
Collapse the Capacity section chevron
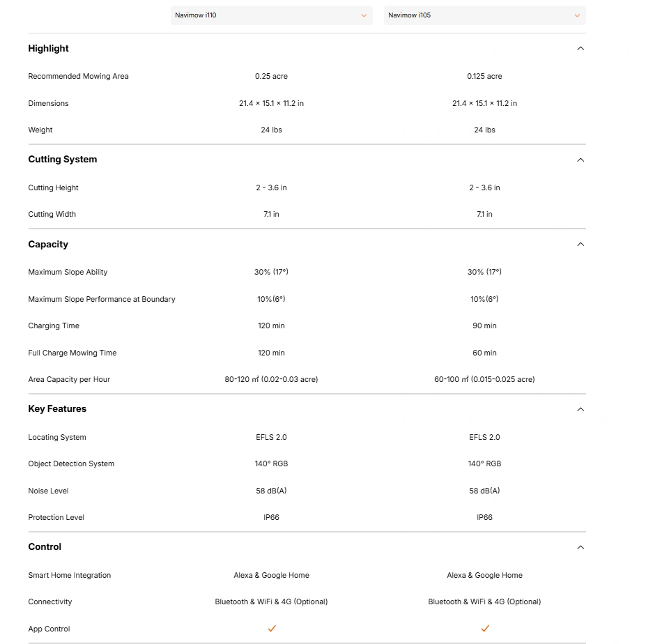(580, 244)
